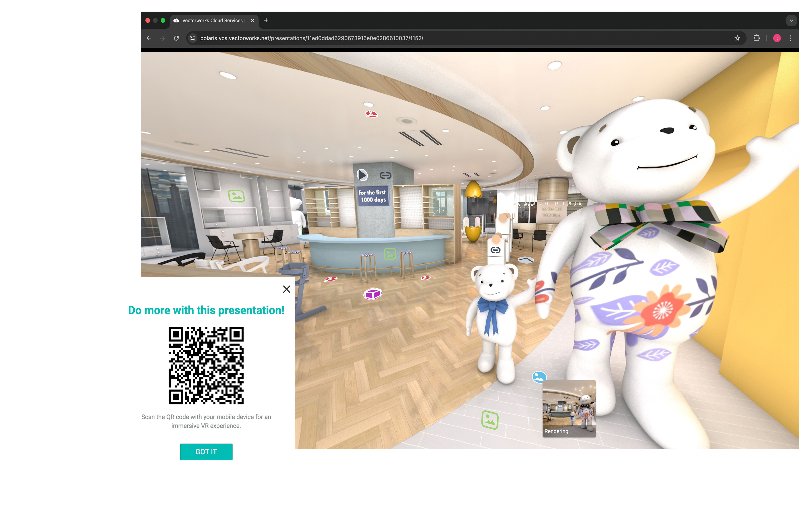Reload the Vectorworks presentation page
The image size is (812, 505).
coord(176,38)
